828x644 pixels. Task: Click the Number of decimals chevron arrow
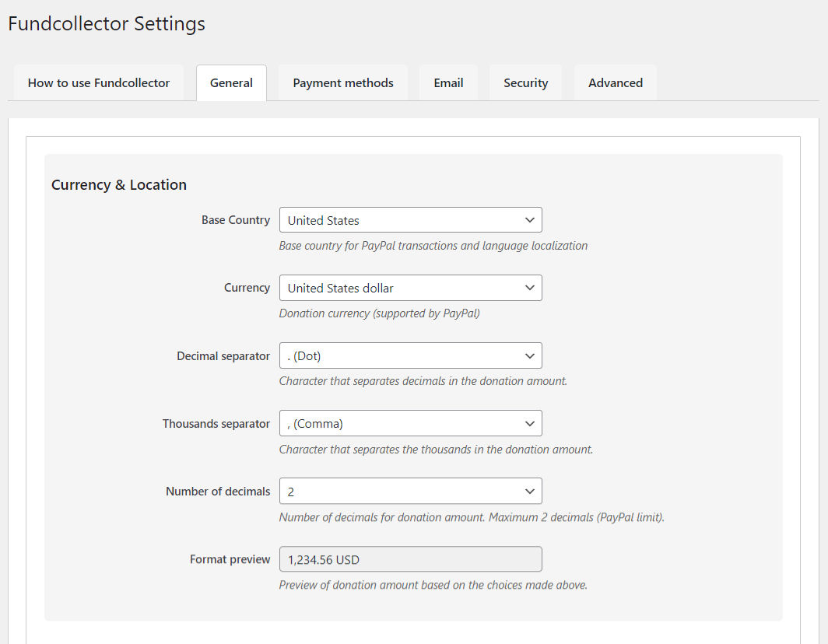tap(531, 491)
